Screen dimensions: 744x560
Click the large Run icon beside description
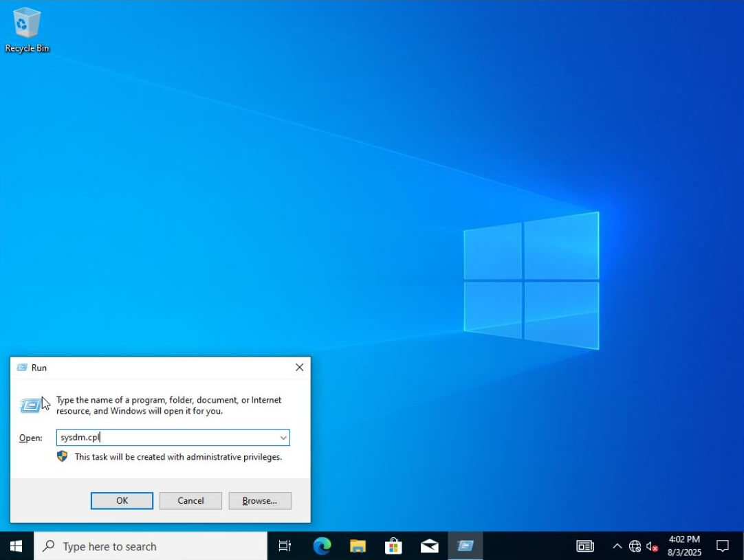[x=30, y=405]
